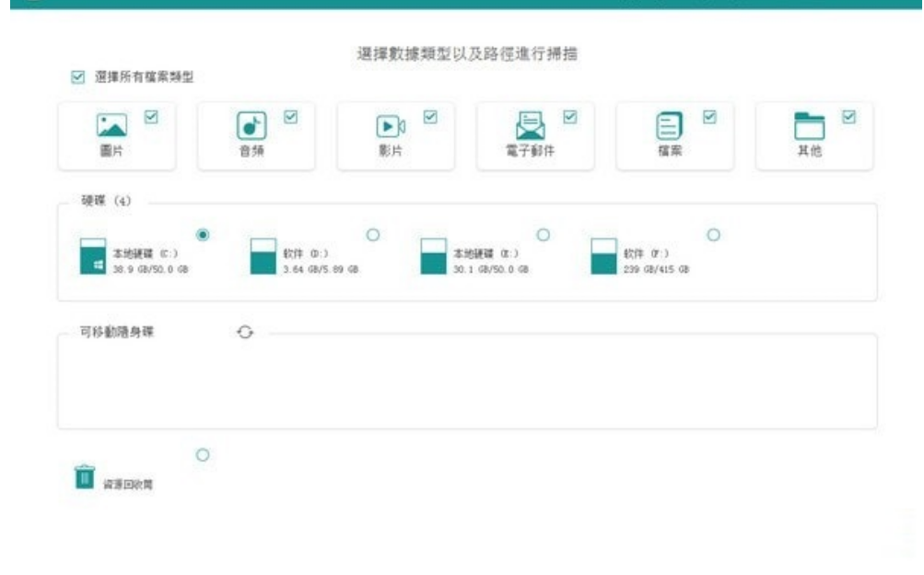The width and height of the screenshot is (924, 575).
Task: Click the 影片 (Video) camera icon
Action: (391, 125)
